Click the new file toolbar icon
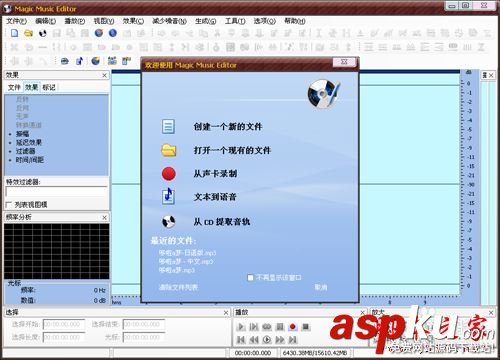Viewport: 500px width, 360px height. click(x=14, y=33)
